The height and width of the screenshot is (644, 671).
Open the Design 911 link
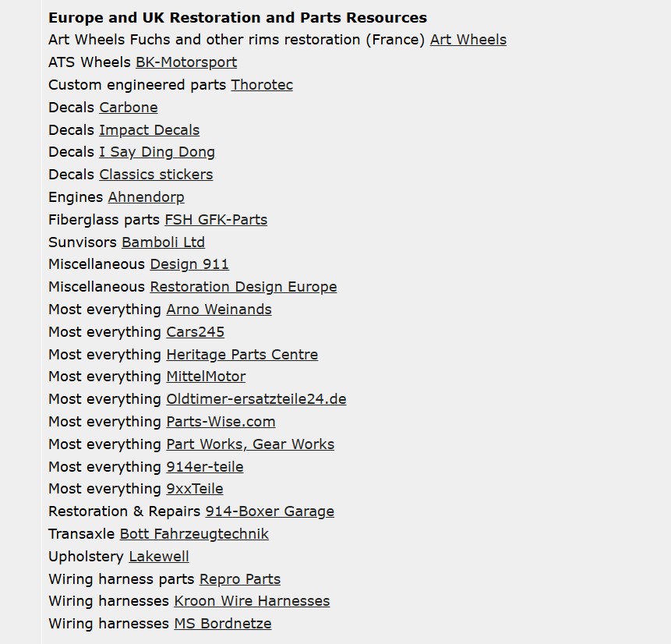[189, 264]
